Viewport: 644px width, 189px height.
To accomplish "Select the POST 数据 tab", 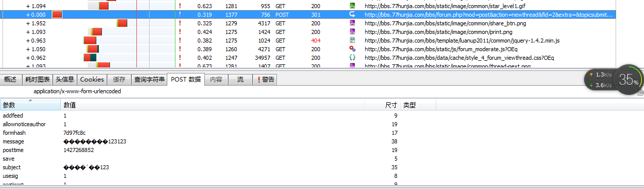I will 186,79.
